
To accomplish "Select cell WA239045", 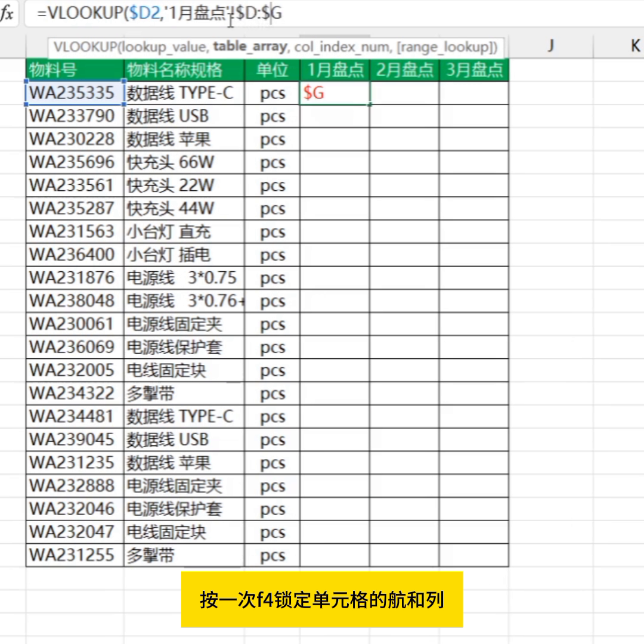I will [75, 439].
